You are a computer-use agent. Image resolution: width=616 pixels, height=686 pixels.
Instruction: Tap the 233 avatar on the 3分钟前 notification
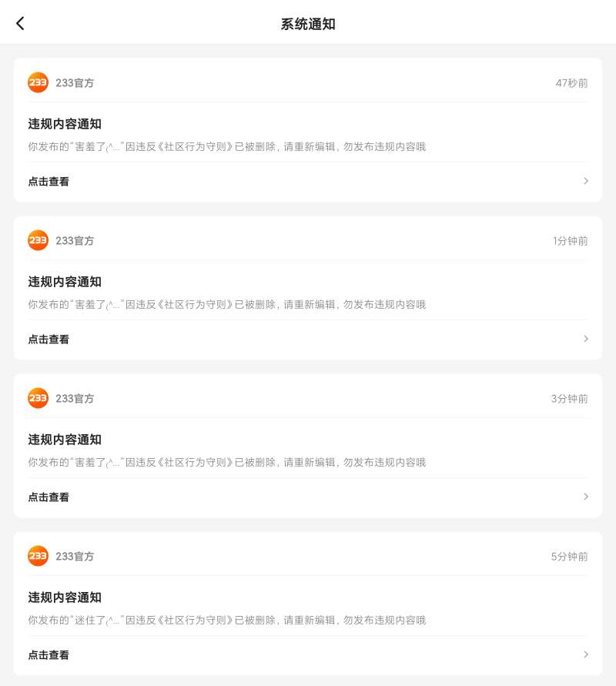38,398
